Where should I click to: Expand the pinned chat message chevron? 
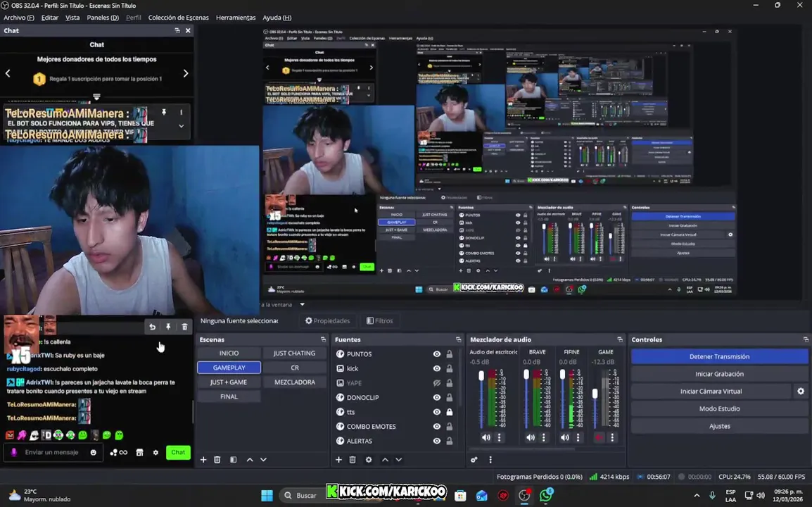point(182,126)
